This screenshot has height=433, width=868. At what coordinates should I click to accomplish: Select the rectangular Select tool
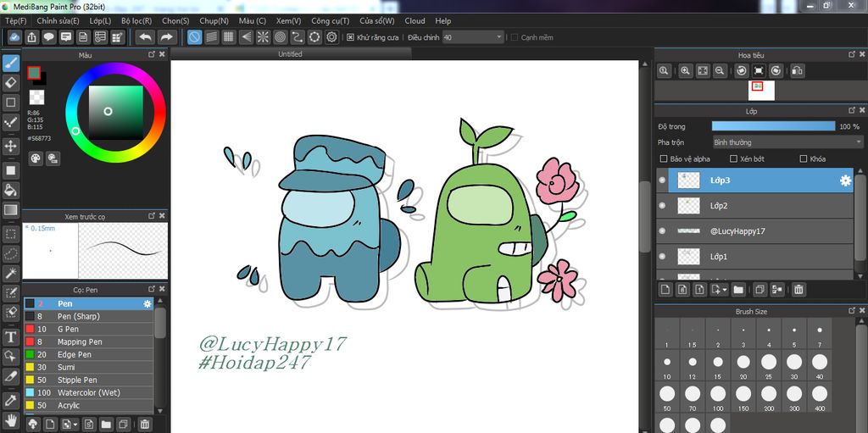click(10, 234)
